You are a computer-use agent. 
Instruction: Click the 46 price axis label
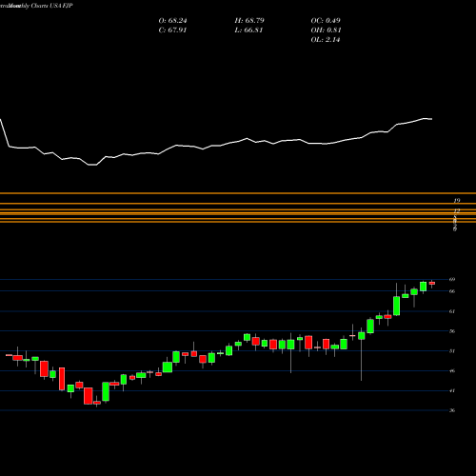click(452, 370)
